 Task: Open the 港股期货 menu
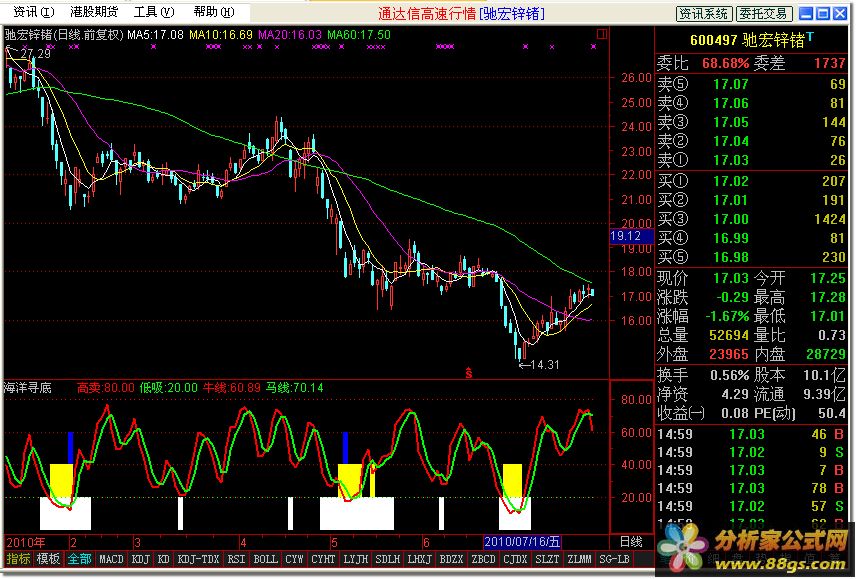pos(95,11)
